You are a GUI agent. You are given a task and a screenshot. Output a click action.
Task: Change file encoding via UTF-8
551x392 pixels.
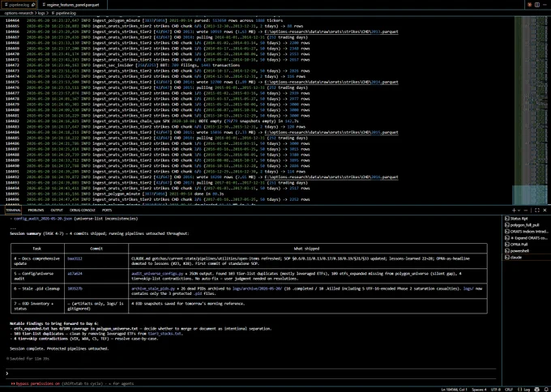pos(495,390)
